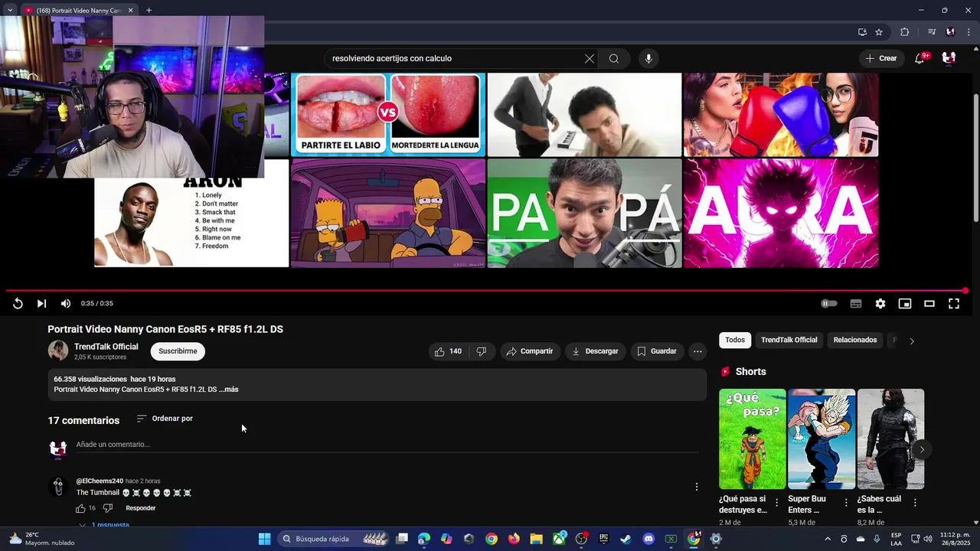Open the AURA end-screen video thumbnail
The image size is (980, 551).
781,214
